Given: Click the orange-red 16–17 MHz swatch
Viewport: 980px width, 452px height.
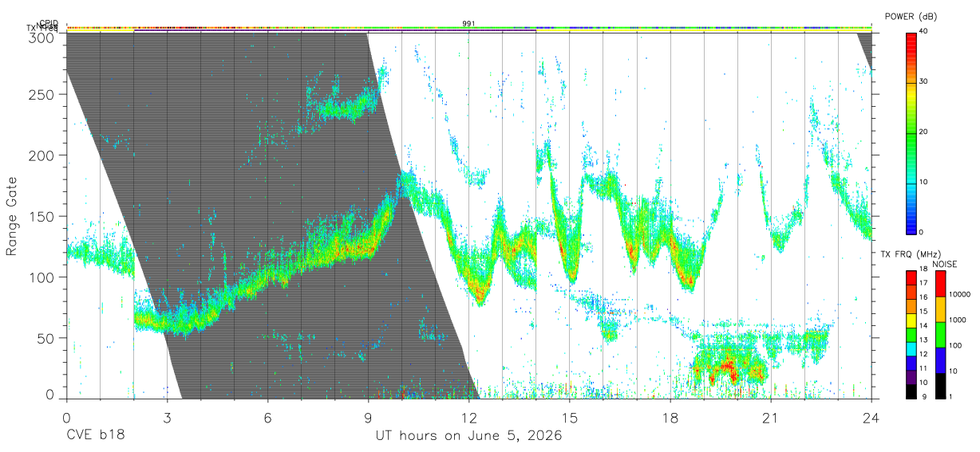Looking at the screenshot, I should pos(911,291).
